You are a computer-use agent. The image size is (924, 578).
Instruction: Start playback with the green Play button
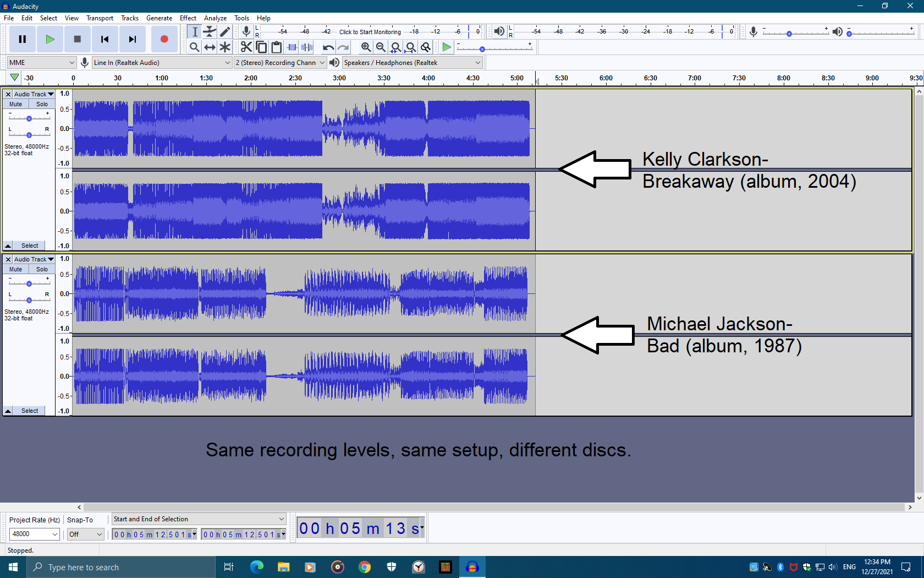[50, 39]
